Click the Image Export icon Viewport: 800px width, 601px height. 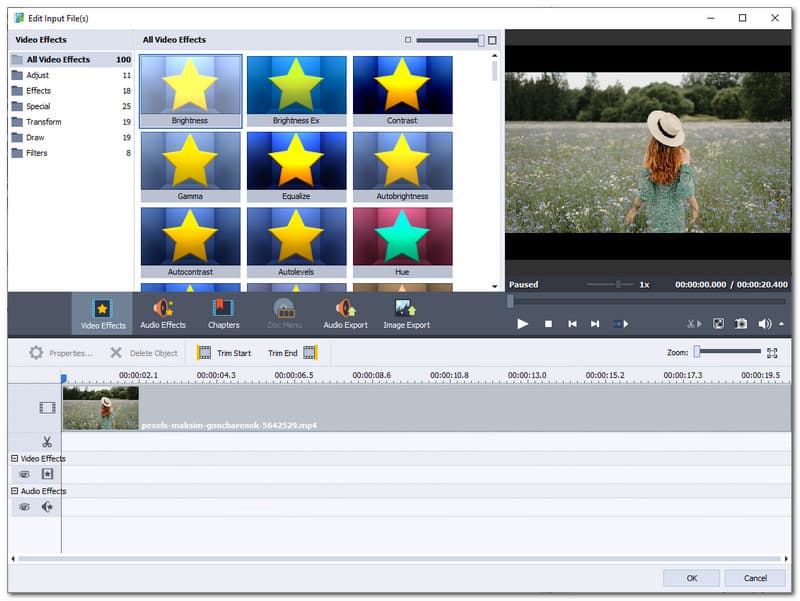point(406,314)
